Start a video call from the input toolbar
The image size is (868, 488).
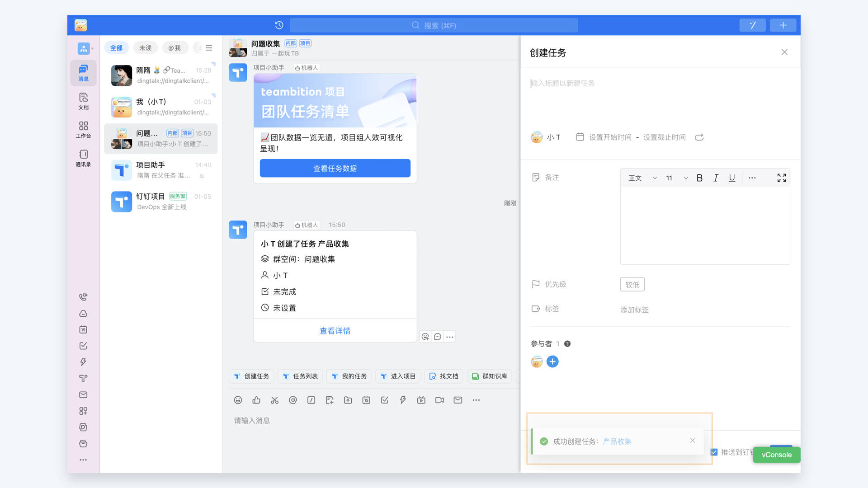pyautogui.click(x=439, y=400)
